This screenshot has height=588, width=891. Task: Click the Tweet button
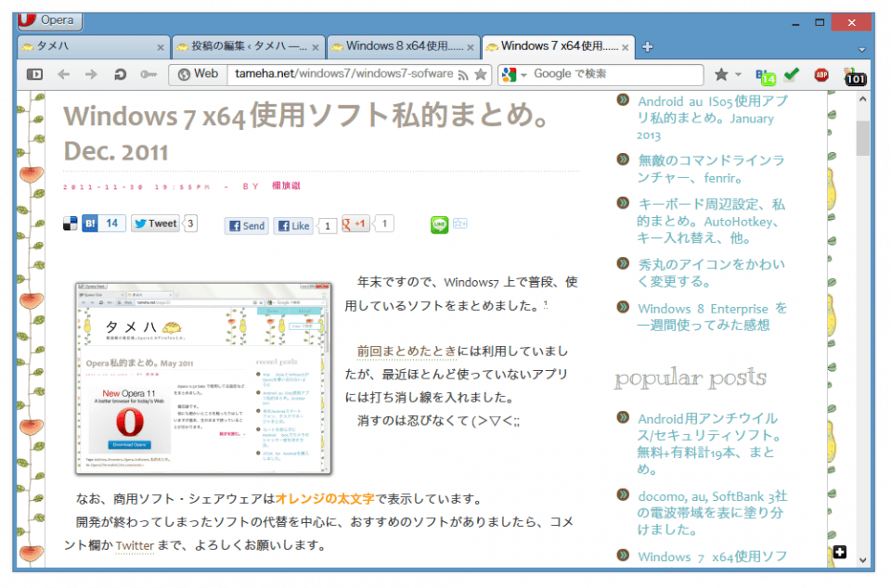point(155,224)
